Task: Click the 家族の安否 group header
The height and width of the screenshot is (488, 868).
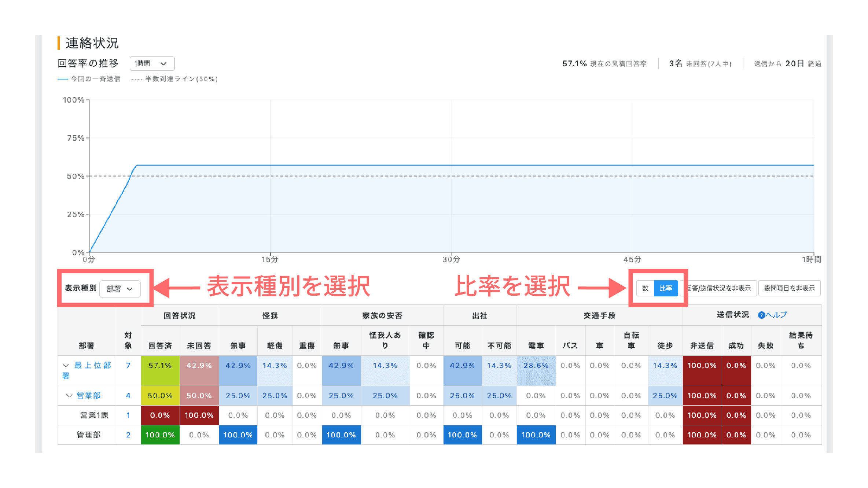Action: click(x=382, y=315)
